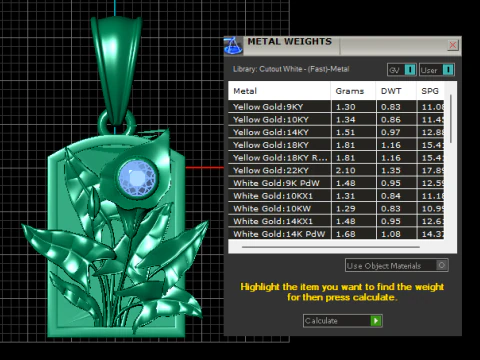Select the White Gold:14K PdW row
Image resolution: width=480 pixels, height=360 pixels.
336,234
